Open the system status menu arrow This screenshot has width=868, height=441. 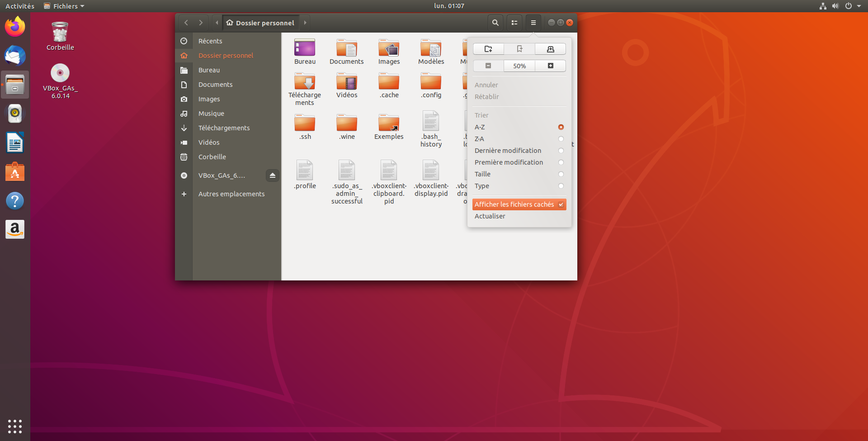[x=859, y=6]
